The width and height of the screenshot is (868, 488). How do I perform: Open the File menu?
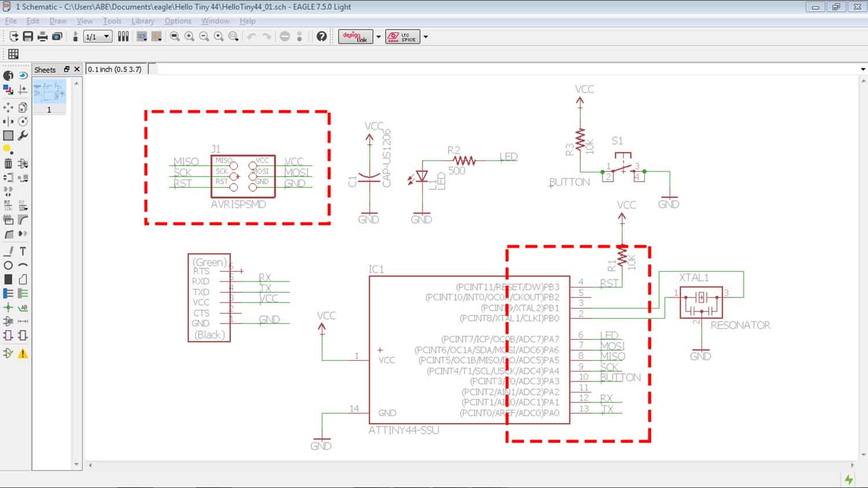(x=10, y=21)
